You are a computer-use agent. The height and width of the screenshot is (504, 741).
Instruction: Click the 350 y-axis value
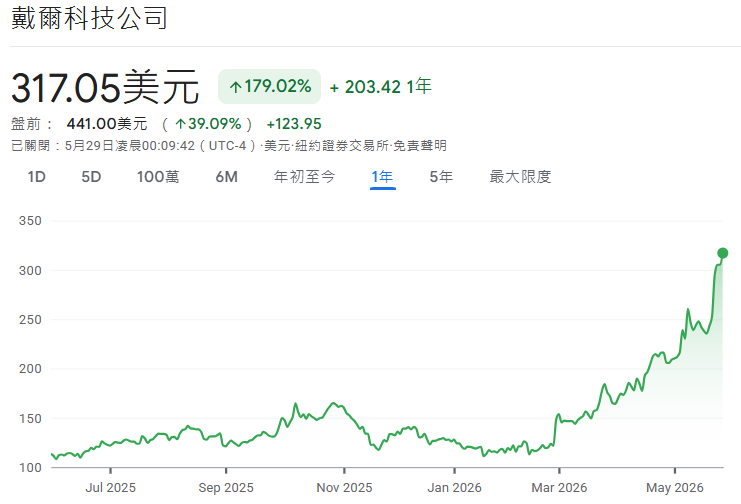[x=30, y=221]
